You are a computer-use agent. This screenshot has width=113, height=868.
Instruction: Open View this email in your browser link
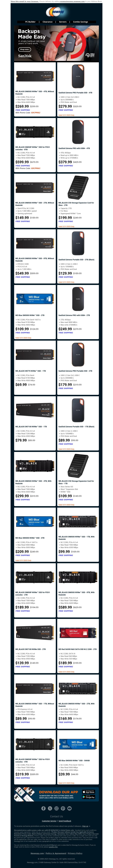pyautogui.click(x=25, y=1)
